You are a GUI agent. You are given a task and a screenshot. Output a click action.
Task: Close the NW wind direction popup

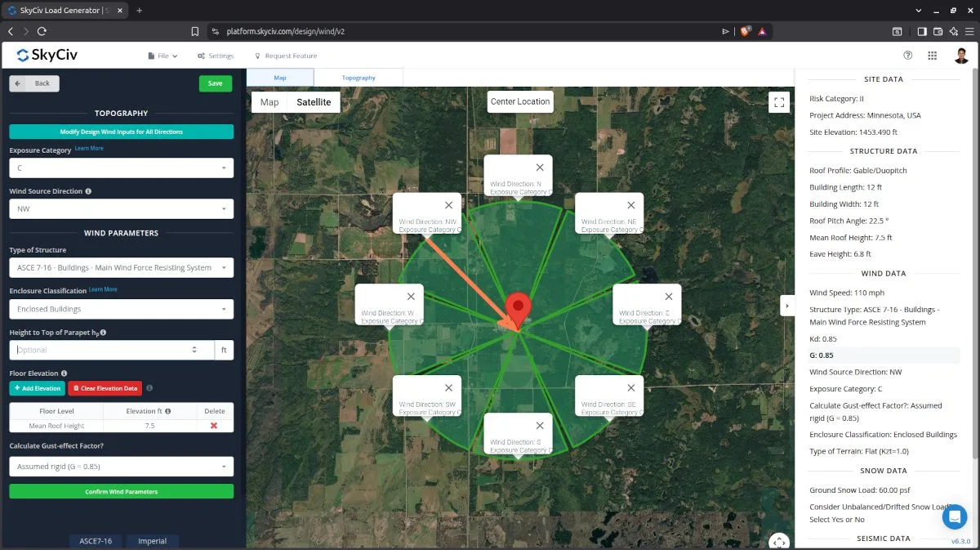(x=448, y=205)
